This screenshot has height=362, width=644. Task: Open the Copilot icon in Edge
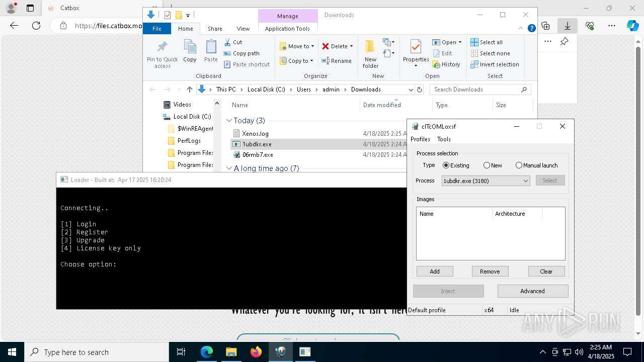[x=632, y=26]
